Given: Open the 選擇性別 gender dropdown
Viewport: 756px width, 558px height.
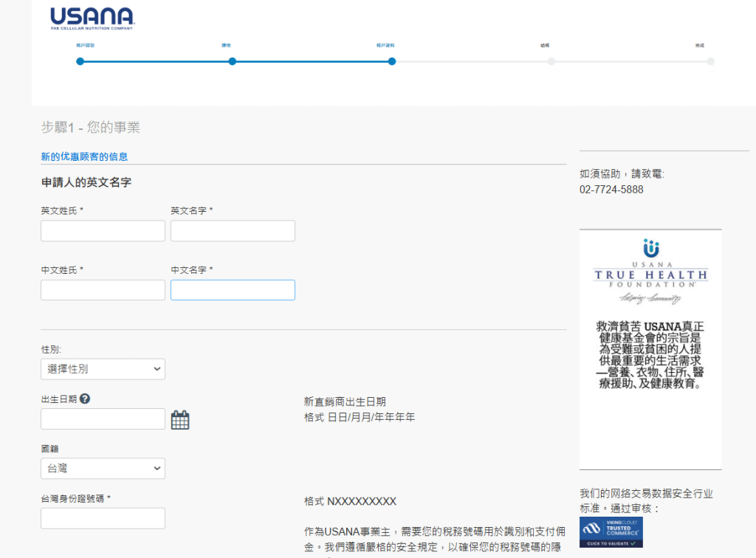Looking at the screenshot, I should 103,369.
